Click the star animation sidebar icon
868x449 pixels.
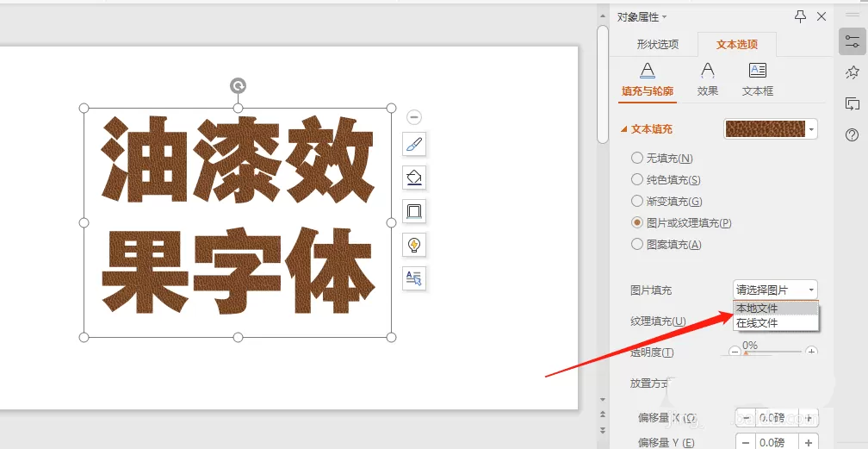852,72
